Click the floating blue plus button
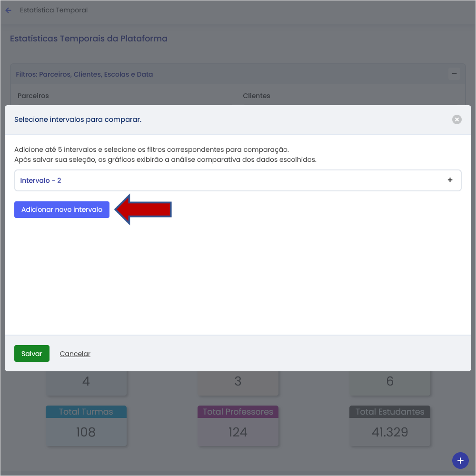 460,460
